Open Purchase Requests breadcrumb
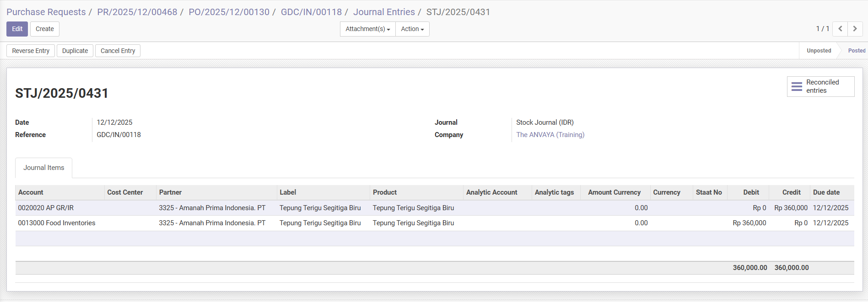868x302 pixels. [x=46, y=12]
